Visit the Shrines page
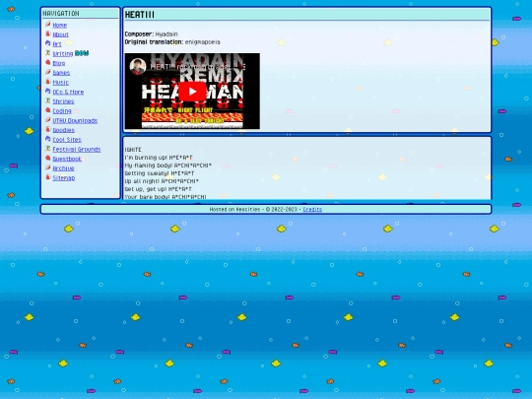This screenshot has width=532, height=399. 63,101
